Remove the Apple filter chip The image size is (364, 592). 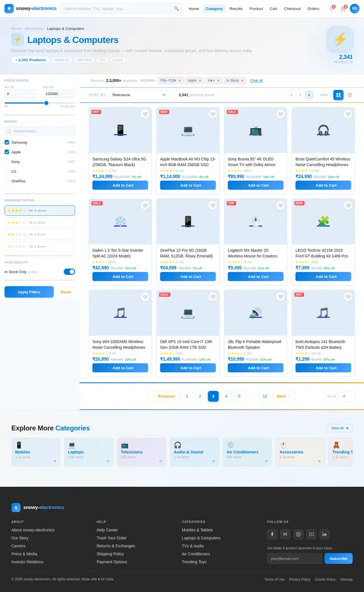(200, 81)
